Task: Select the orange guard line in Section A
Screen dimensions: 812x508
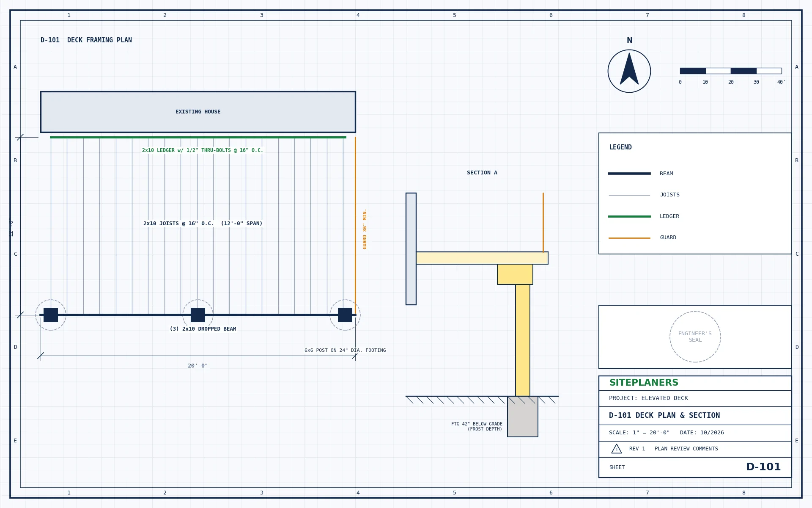Action: (x=543, y=223)
